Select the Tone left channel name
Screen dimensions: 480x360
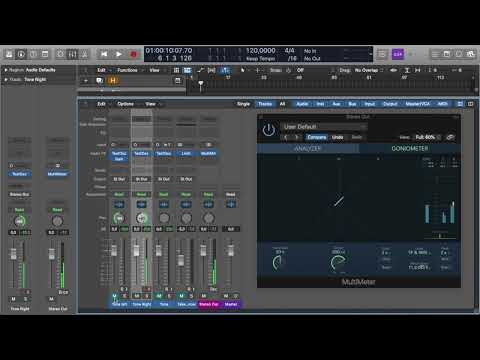[x=119, y=304]
